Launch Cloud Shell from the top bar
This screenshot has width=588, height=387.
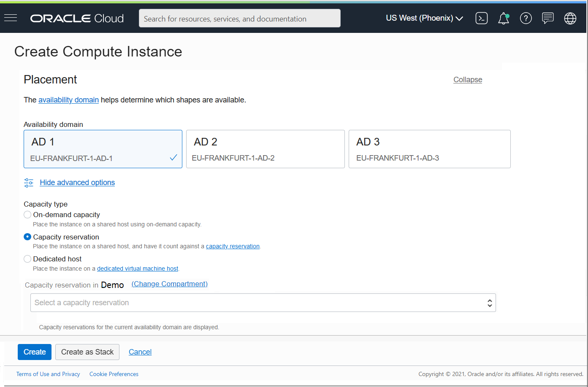click(x=481, y=18)
